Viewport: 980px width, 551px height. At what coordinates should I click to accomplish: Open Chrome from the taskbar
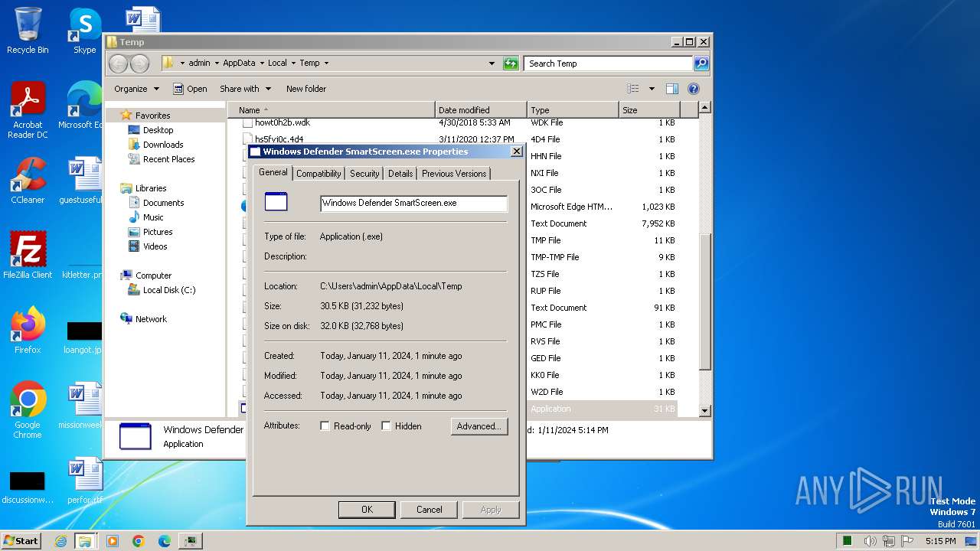(139, 541)
